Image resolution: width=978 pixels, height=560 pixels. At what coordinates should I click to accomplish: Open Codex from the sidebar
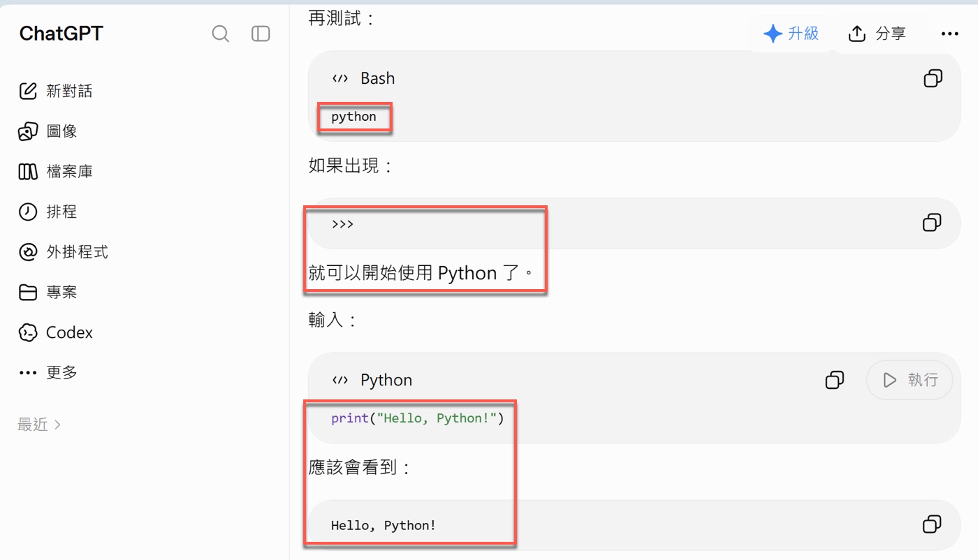(x=56, y=332)
